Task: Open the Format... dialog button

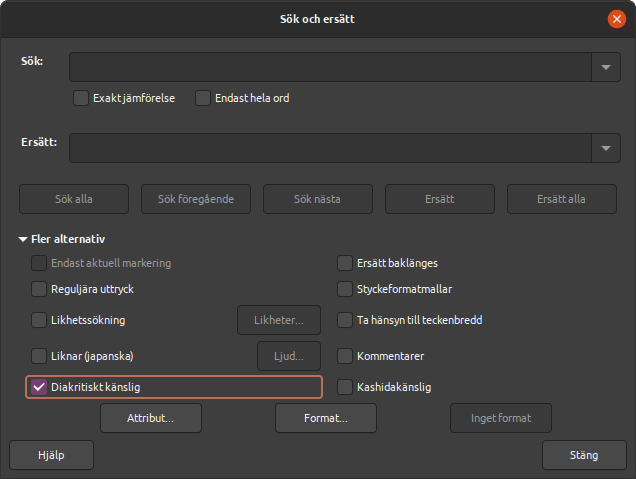Action: point(326,418)
